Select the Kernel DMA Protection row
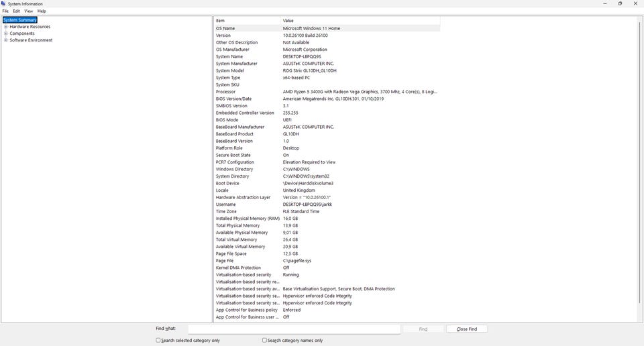 point(327,268)
